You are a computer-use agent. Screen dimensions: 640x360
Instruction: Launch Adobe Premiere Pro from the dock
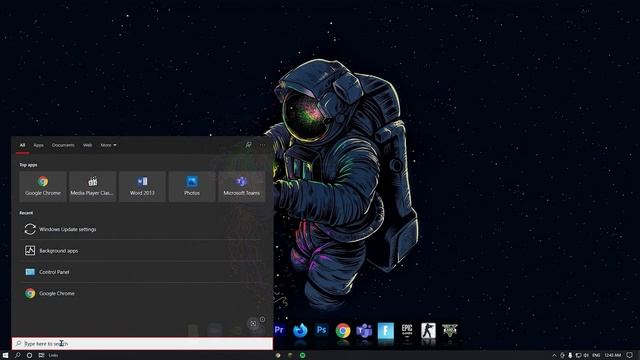(x=279, y=330)
